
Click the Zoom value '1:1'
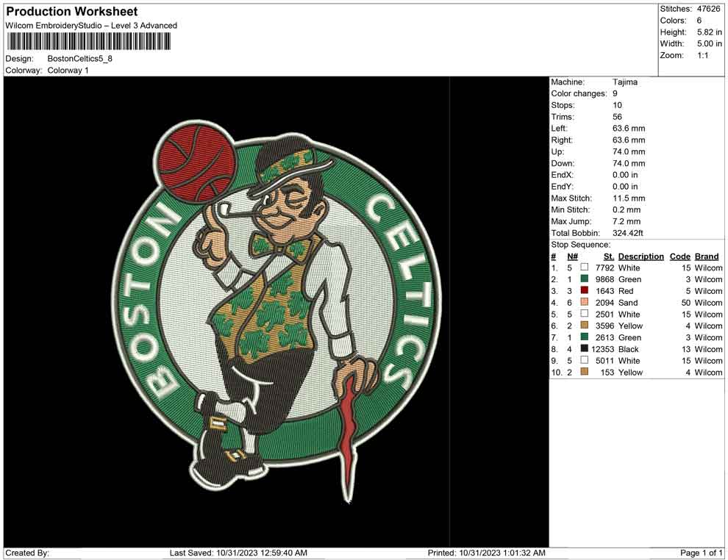click(x=703, y=55)
